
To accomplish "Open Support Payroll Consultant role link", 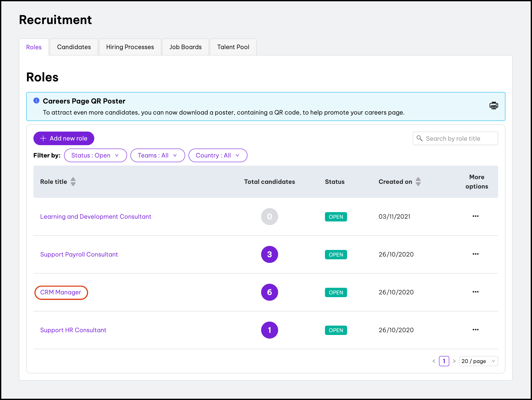I will point(79,254).
